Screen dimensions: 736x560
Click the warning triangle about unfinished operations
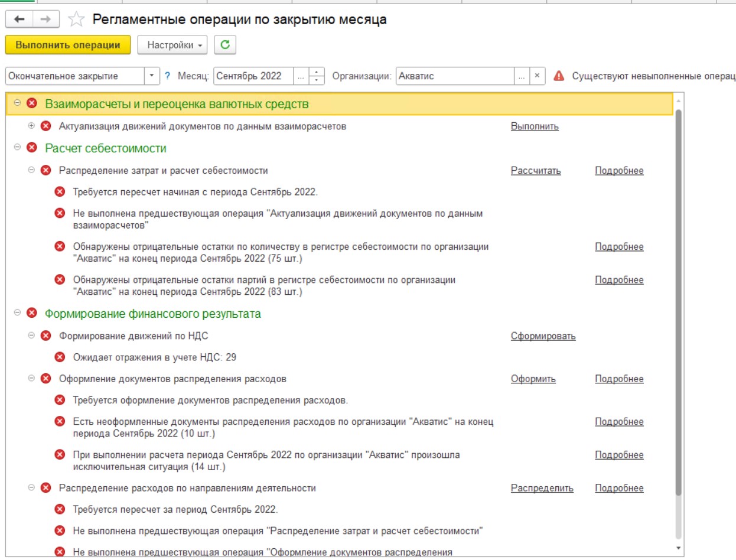tap(558, 76)
